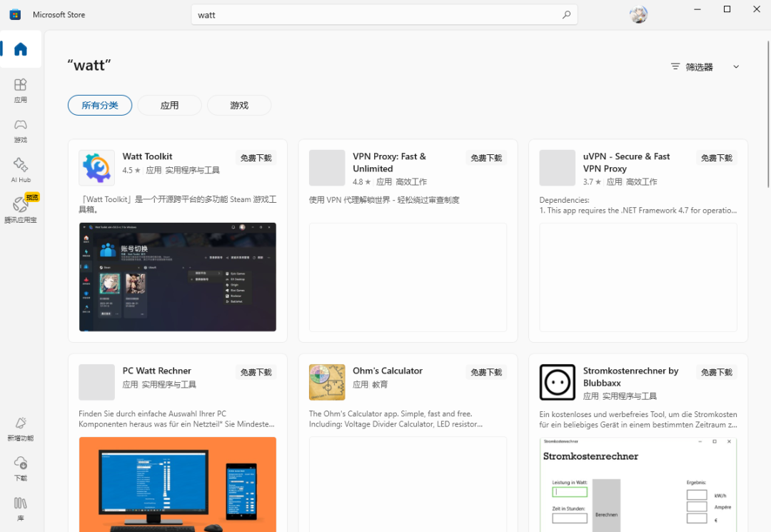The image size is (771, 532).
Task: Click the VPN Proxy placeholder icon
Action: point(327,168)
